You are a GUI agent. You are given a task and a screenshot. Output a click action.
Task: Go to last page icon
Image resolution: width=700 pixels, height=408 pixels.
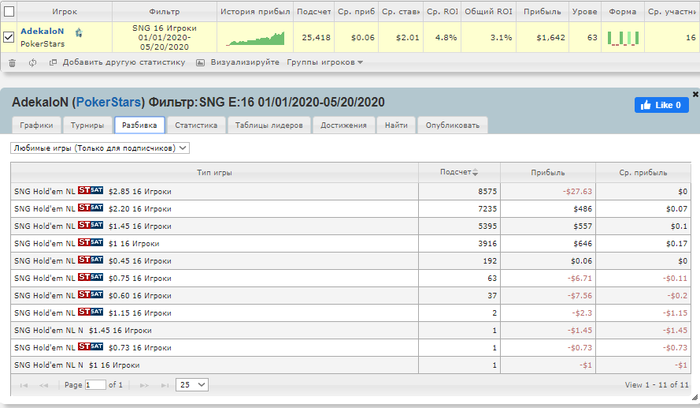[x=165, y=385]
